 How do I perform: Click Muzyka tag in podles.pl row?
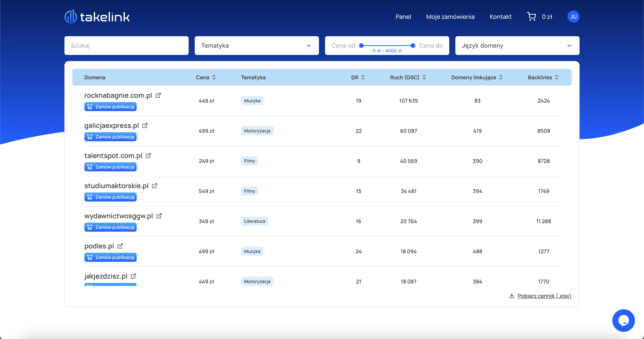point(252,251)
